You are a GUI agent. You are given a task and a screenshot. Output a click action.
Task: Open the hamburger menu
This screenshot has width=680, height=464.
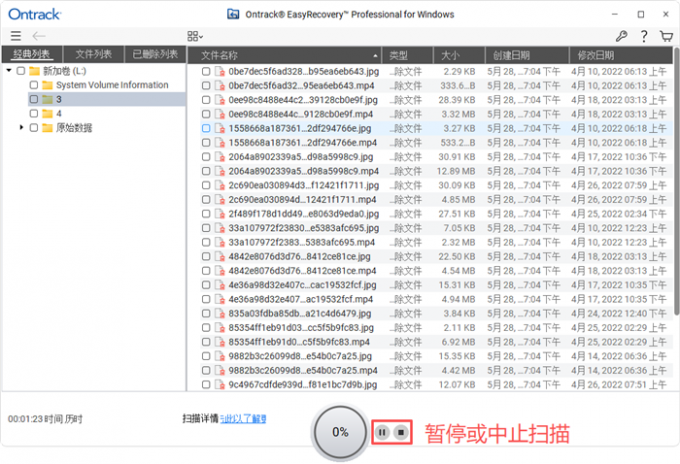pyautogui.click(x=16, y=36)
